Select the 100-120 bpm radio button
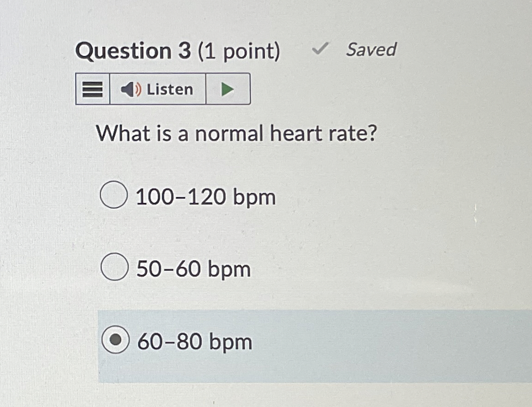 click(113, 195)
